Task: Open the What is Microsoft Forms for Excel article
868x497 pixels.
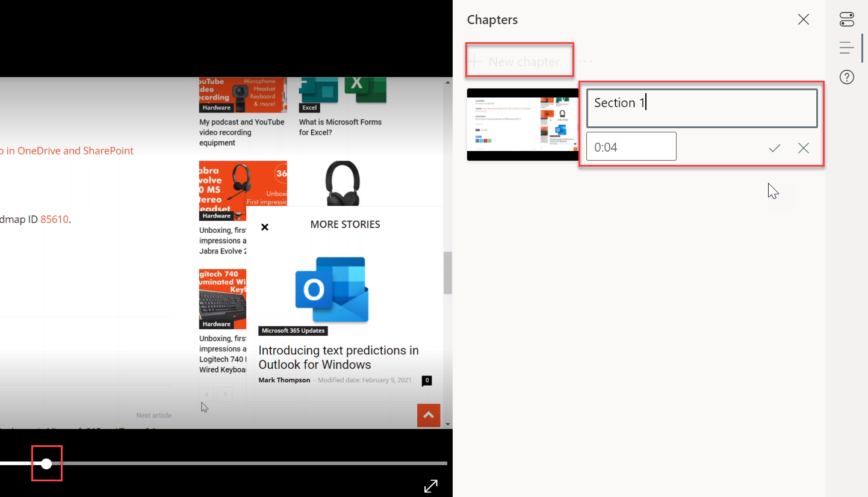Action: 340,127
